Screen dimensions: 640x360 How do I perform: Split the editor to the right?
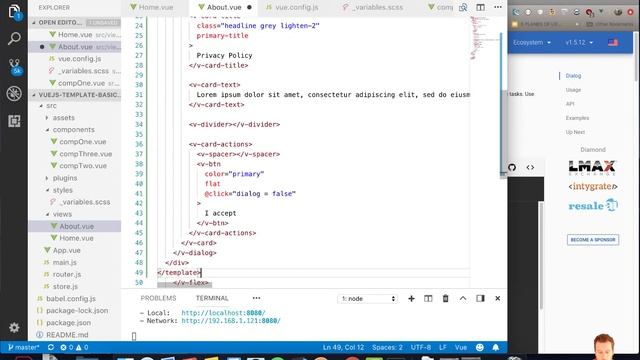[480, 7]
